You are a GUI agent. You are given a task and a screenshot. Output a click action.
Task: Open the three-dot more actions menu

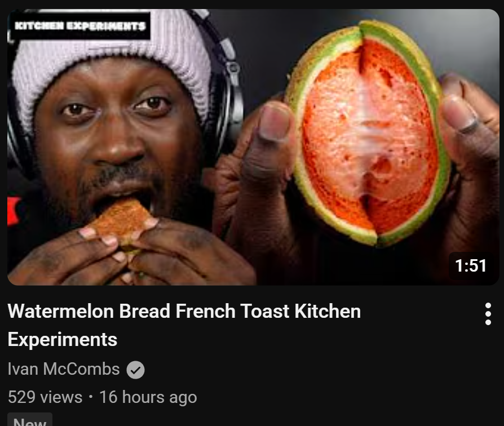[488, 314]
